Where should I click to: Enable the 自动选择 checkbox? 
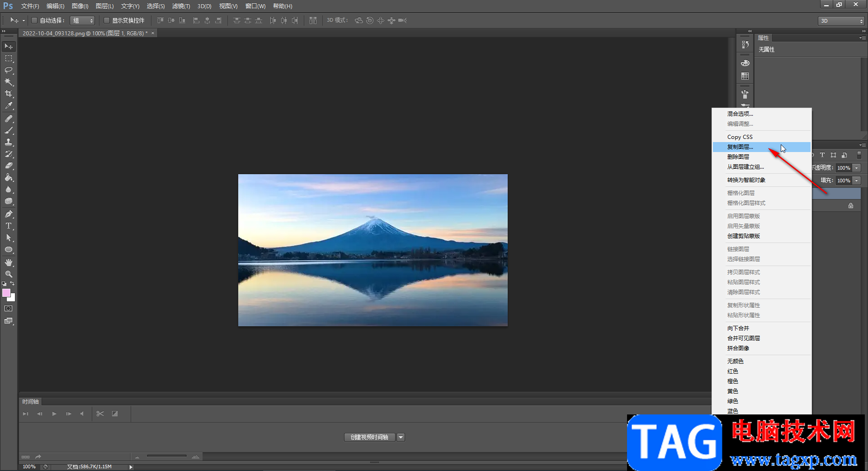click(x=34, y=20)
